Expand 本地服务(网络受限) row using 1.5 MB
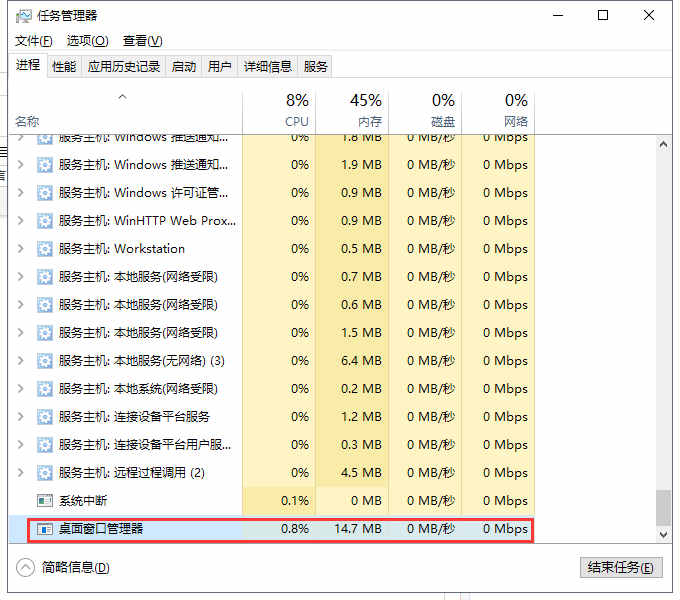The width and height of the screenshot is (680, 600). 20,333
